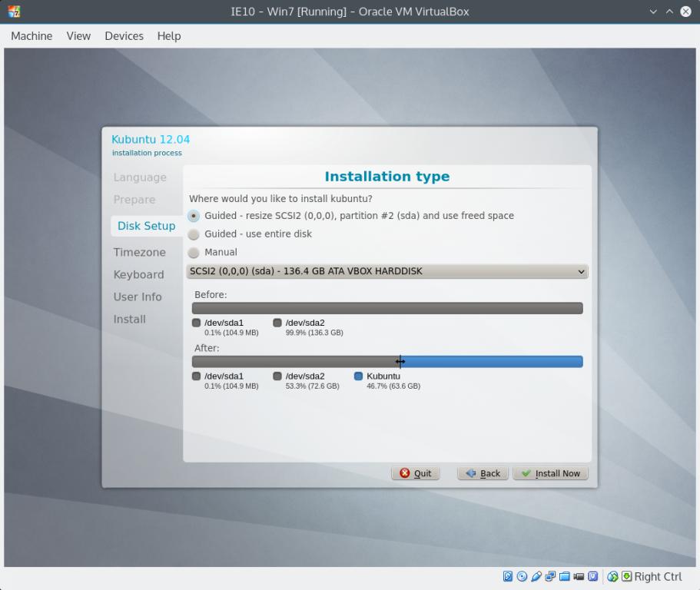Choose the Manual partitioning radio option
Screen dimensions: 700x590
pos(194,253)
